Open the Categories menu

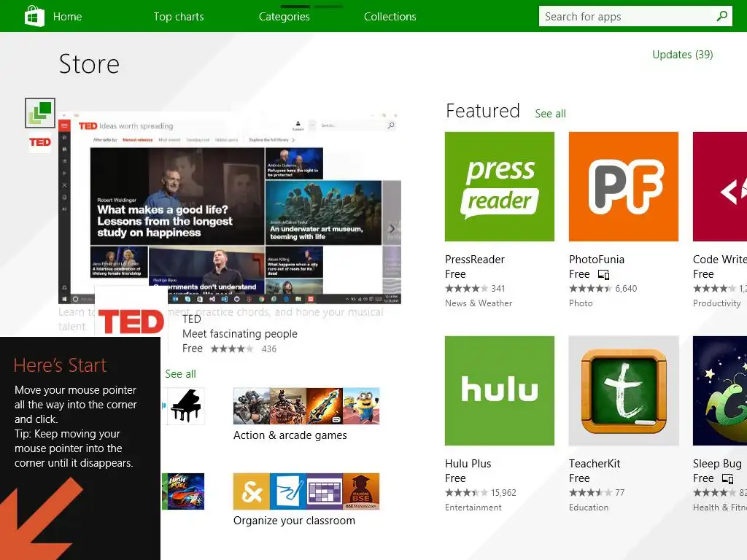284,17
